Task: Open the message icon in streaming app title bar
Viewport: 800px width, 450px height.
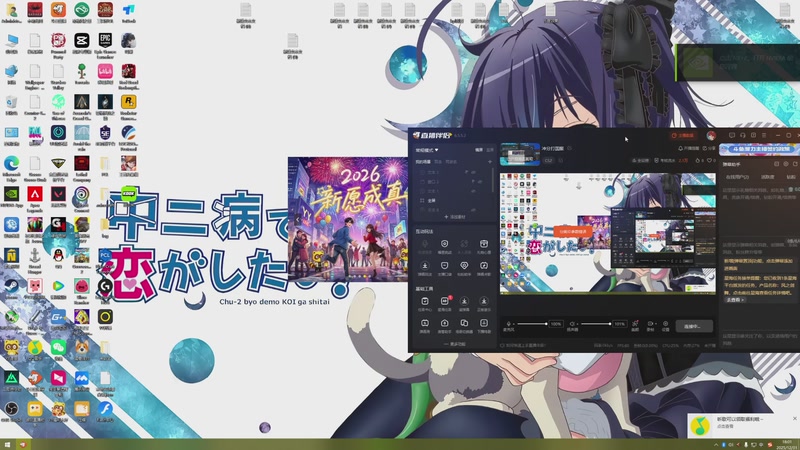Action: pyautogui.click(x=732, y=135)
